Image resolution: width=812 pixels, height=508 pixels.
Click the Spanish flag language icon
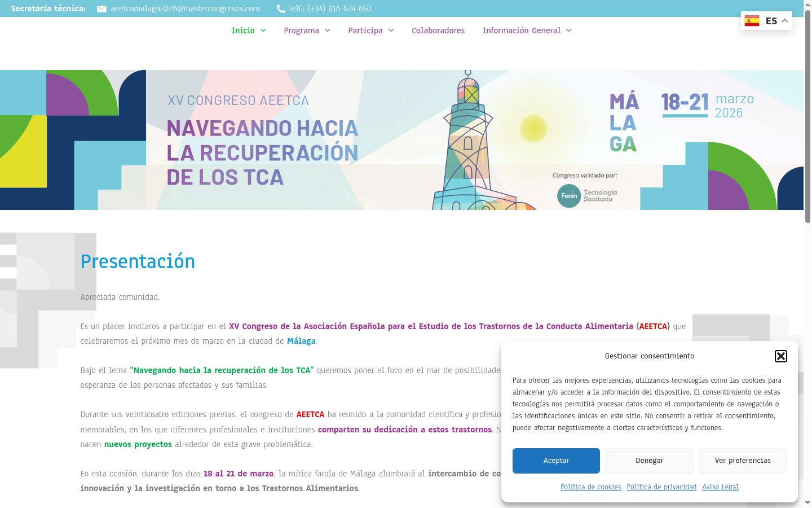752,21
